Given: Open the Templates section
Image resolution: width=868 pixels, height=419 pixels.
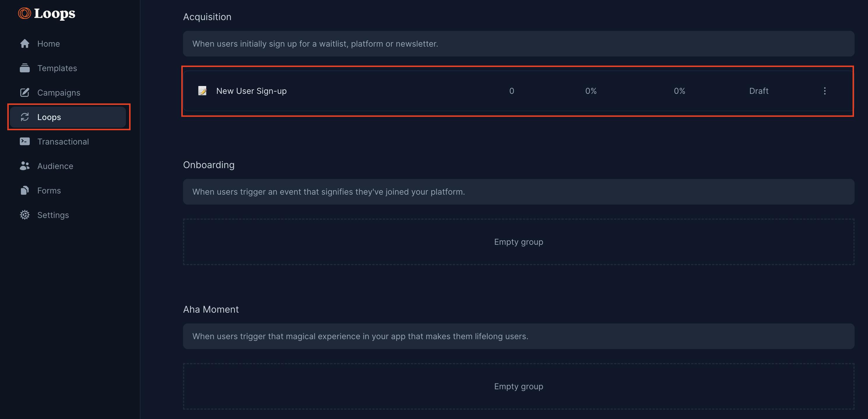Looking at the screenshot, I should coord(57,68).
